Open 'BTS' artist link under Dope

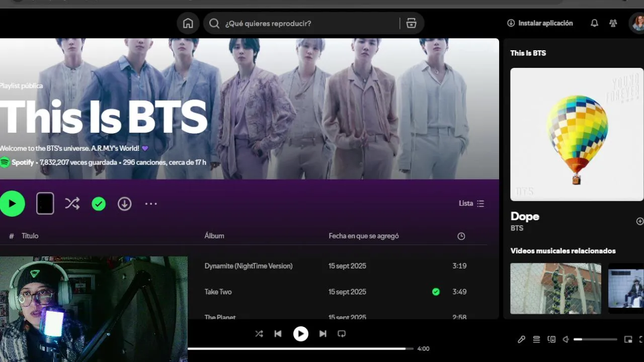click(517, 228)
